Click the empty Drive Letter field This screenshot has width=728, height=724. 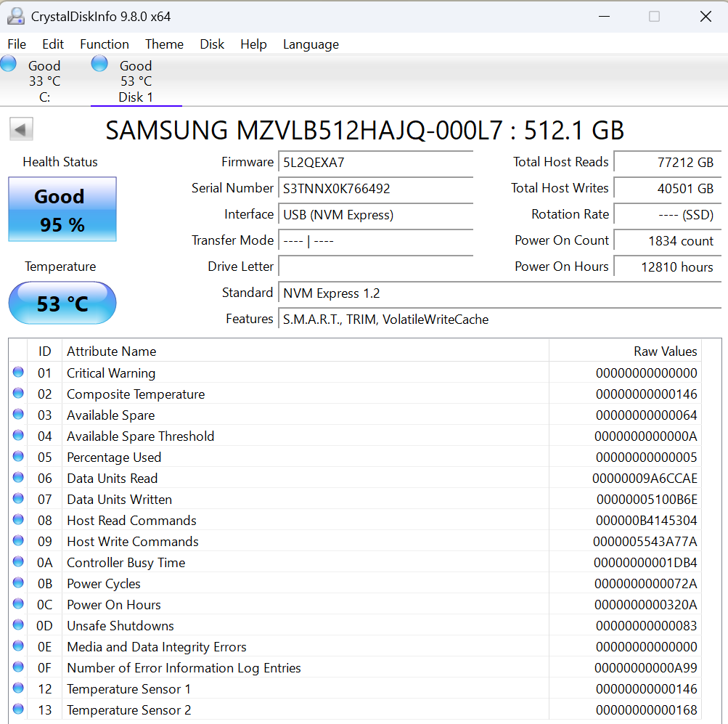click(375, 267)
